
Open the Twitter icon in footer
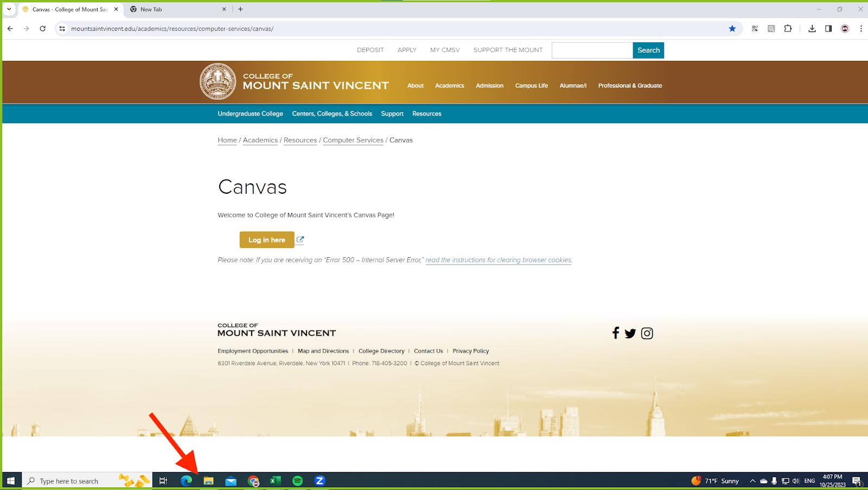pyautogui.click(x=630, y=333)
